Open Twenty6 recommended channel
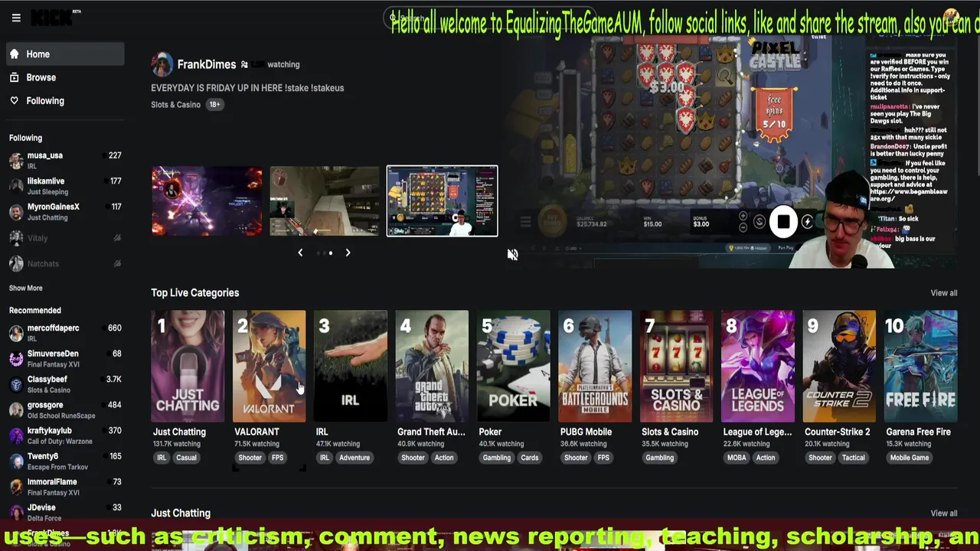This screenshot has width=980, height=551. click(x=64, y=461)
